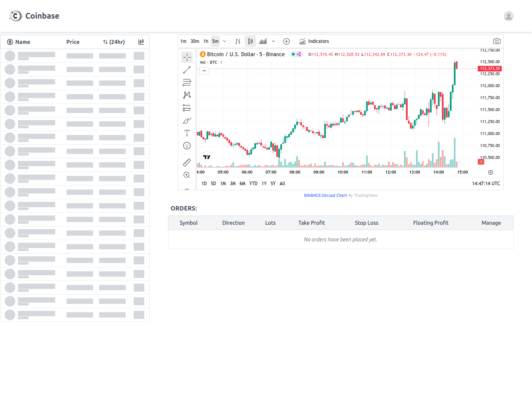Screen dimensions: 532x399
Task: Open the Indicators dialog
Action: click(x=314, y=41)
